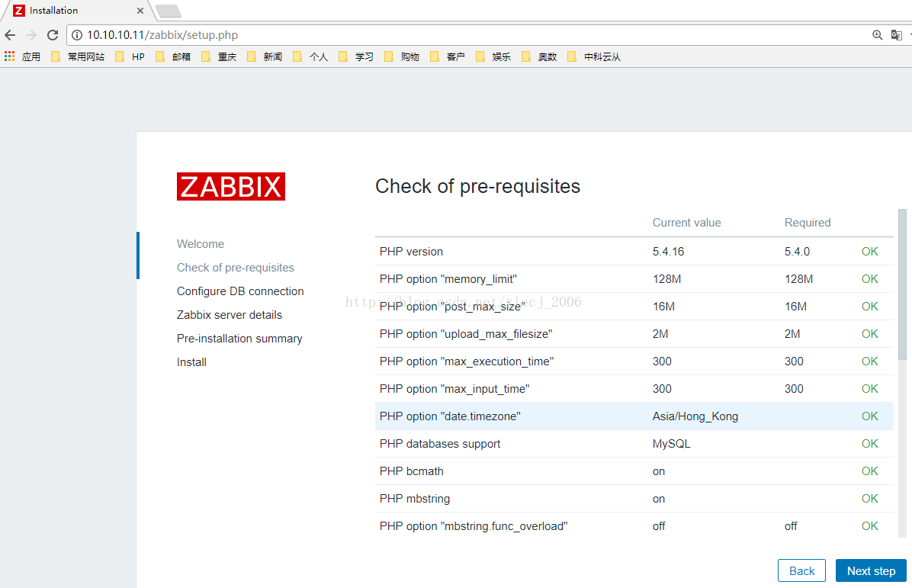This screenshot has height=588, width=912.
Task: Open the 常用网站 bookmark folder
Action: (78, 56)
